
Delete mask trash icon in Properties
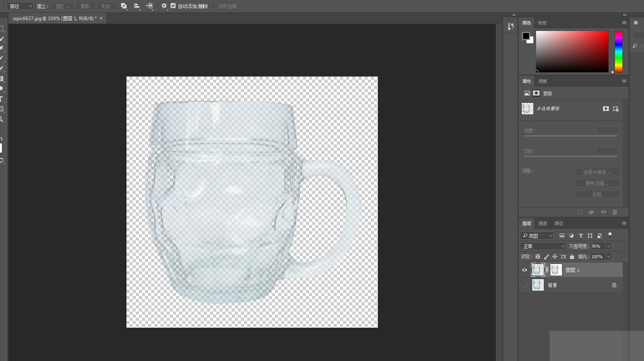click(615, 212)
